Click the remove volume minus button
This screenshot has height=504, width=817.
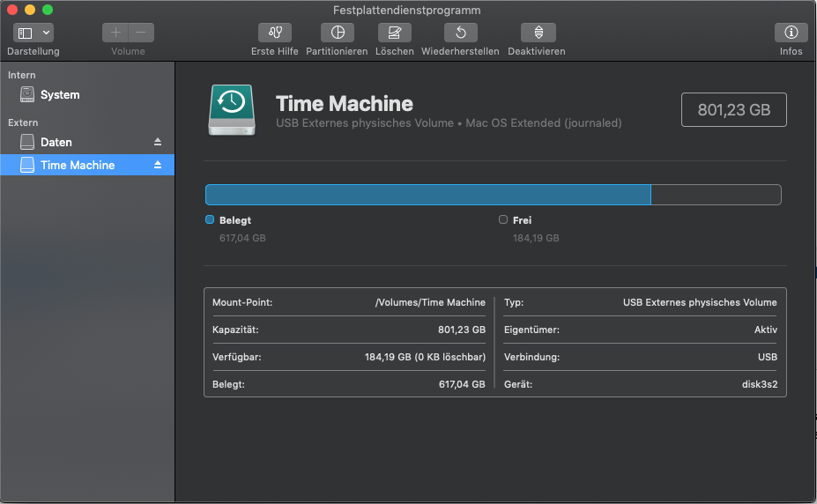(x=141, y=33)
